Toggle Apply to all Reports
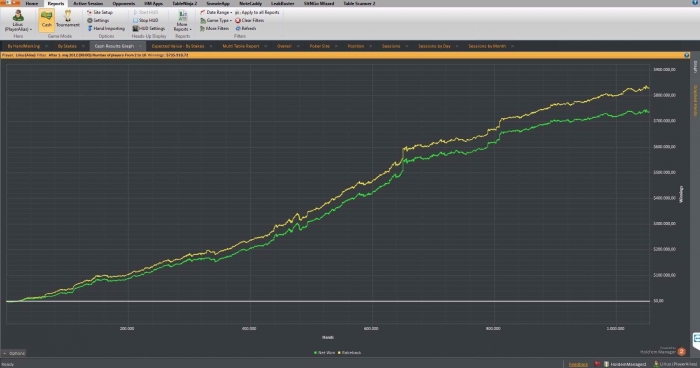 point(257,13)
